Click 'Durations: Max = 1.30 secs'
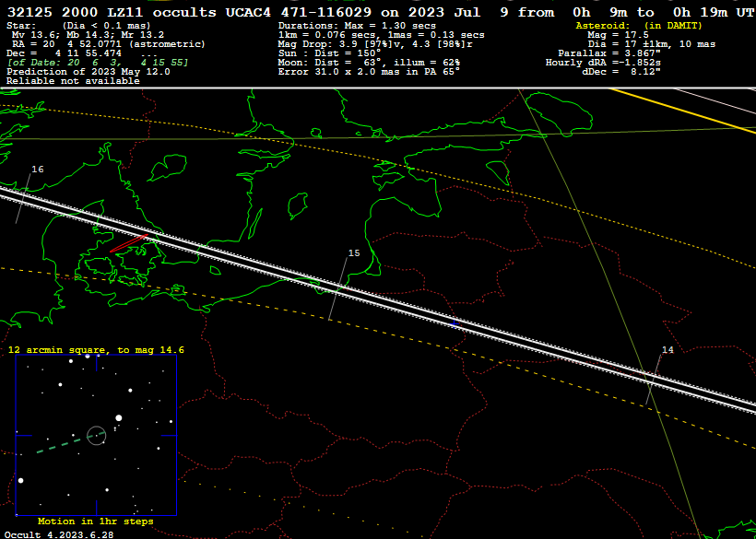This screenshot has width=756, height=539. click(357, 26)
